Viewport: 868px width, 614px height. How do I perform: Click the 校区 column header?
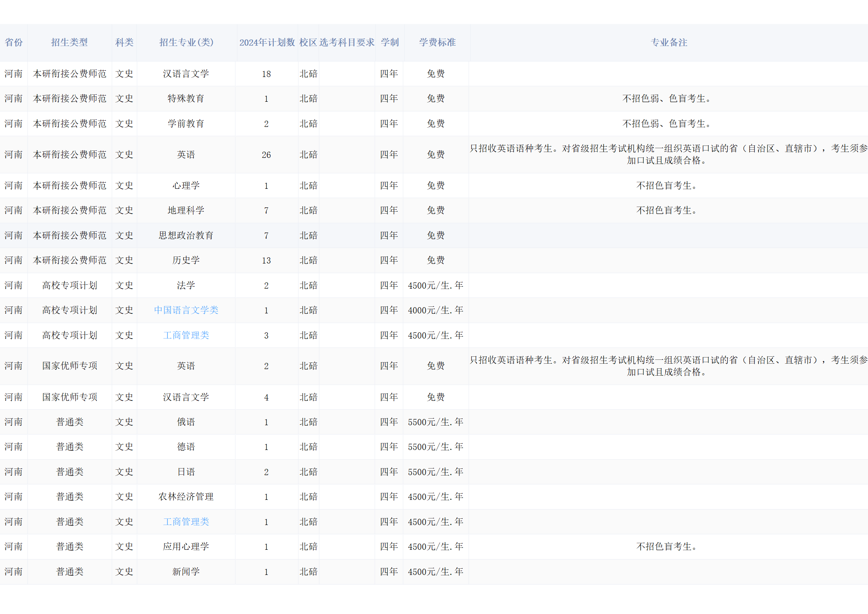[308, 42]
